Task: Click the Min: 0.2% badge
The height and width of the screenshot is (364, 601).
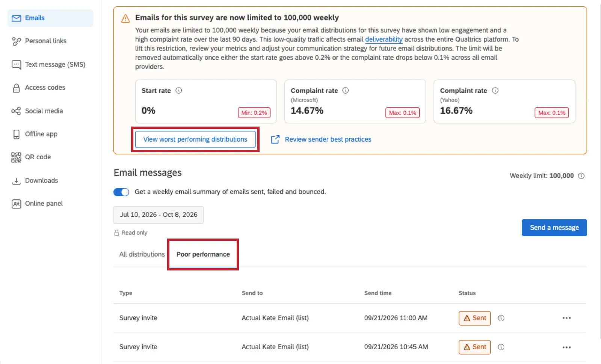Action: [254, 113]
